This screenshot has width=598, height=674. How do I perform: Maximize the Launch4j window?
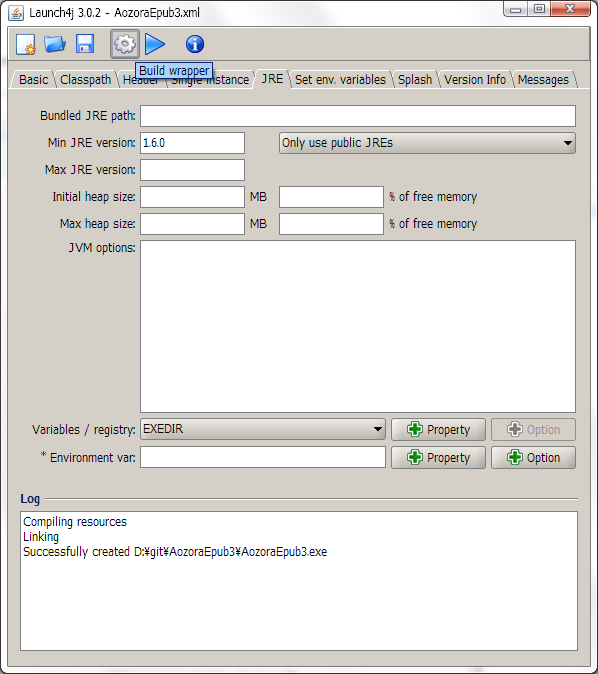pos(540,9)
